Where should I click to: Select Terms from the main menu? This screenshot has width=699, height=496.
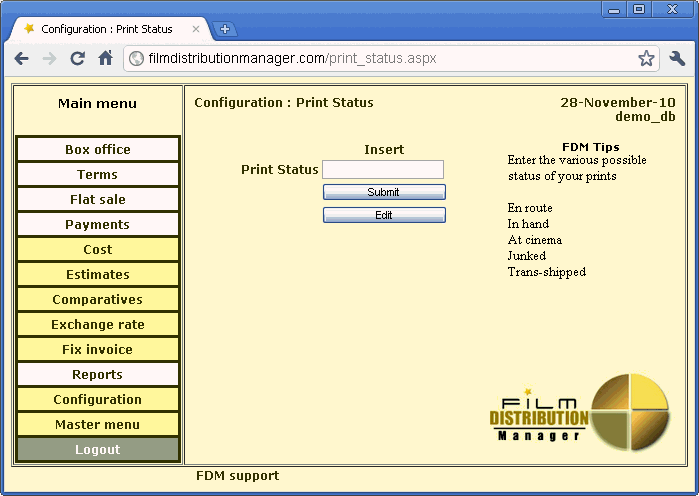coord(98,175)
